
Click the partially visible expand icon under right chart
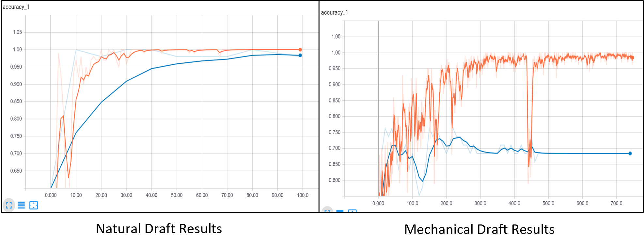(x=327, y=210)
